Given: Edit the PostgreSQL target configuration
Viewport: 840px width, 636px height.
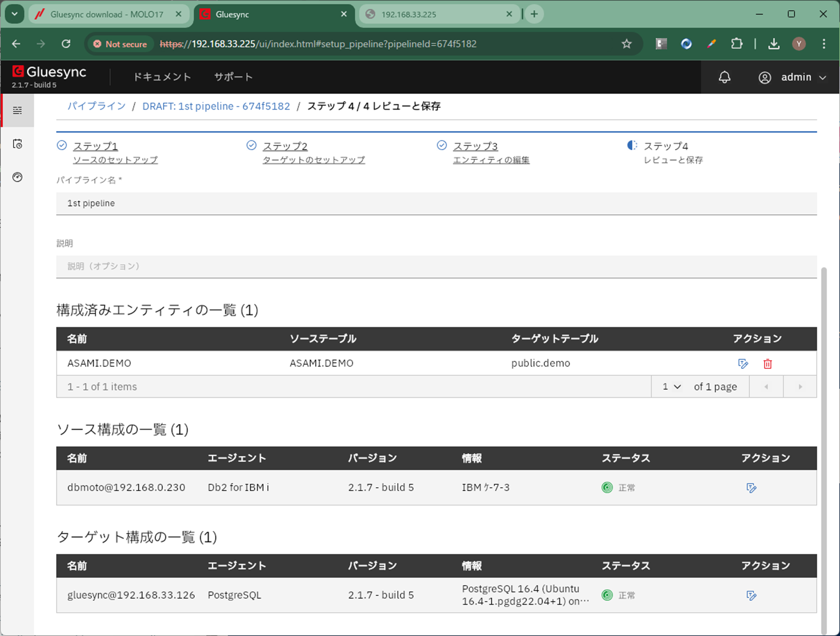Looking at the screenshot, I should tap(751, 595).
